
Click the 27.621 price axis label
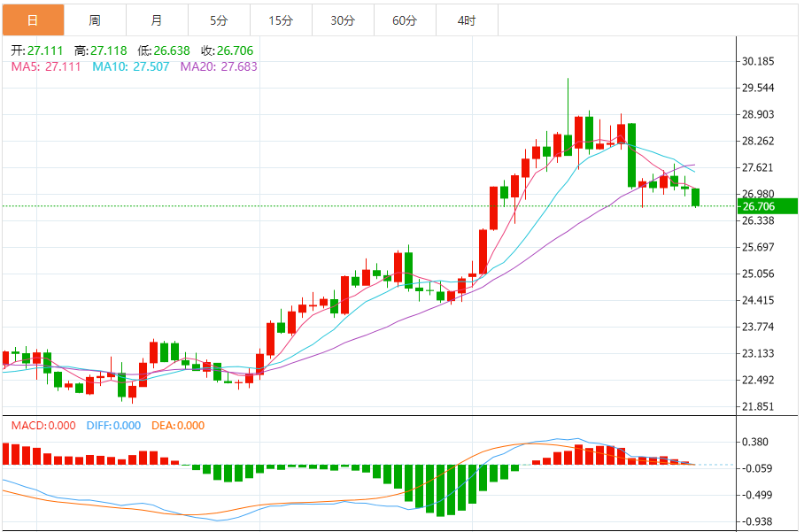pyautogui.click(x=758, y=167)
